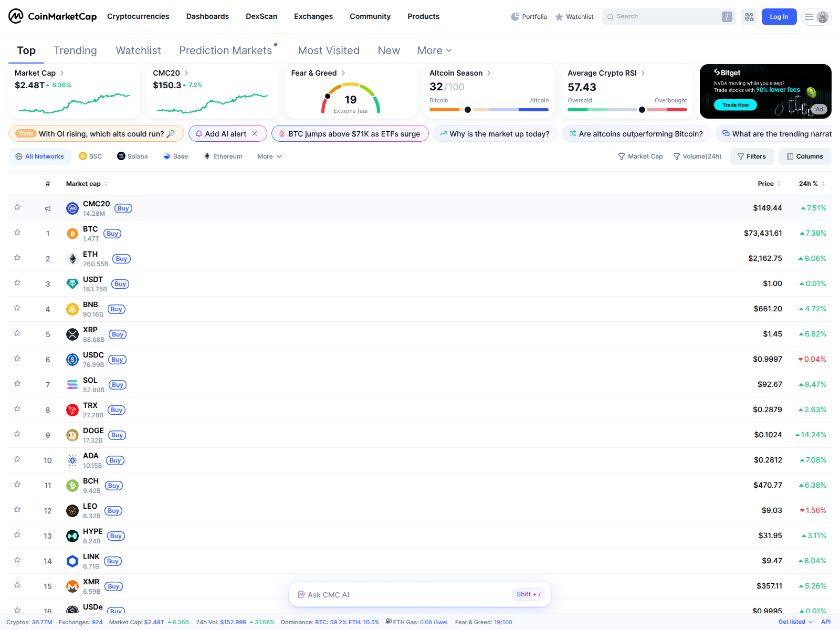
Task: Click the Altcoin Season indicator slider
Action: pyautogui.click(x=467, y=110)
